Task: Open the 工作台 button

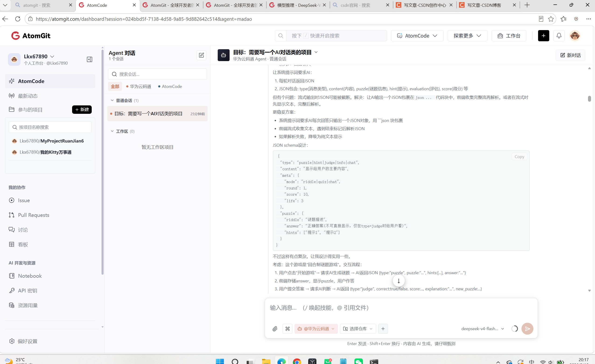Action: (509, 36)
